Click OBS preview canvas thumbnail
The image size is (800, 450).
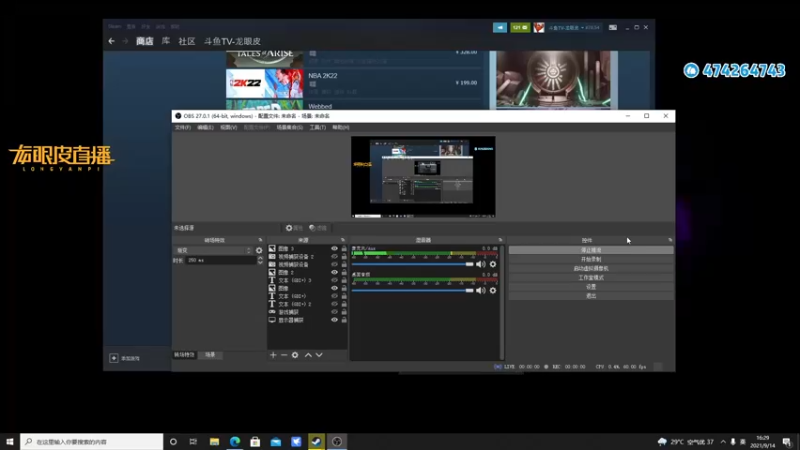coord(423,177)
